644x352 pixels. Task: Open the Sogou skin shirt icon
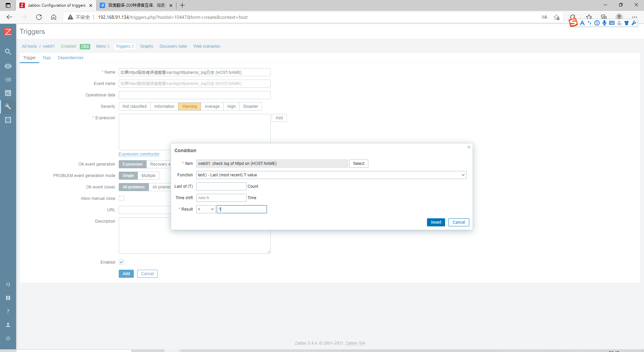[x=627, y=23]
